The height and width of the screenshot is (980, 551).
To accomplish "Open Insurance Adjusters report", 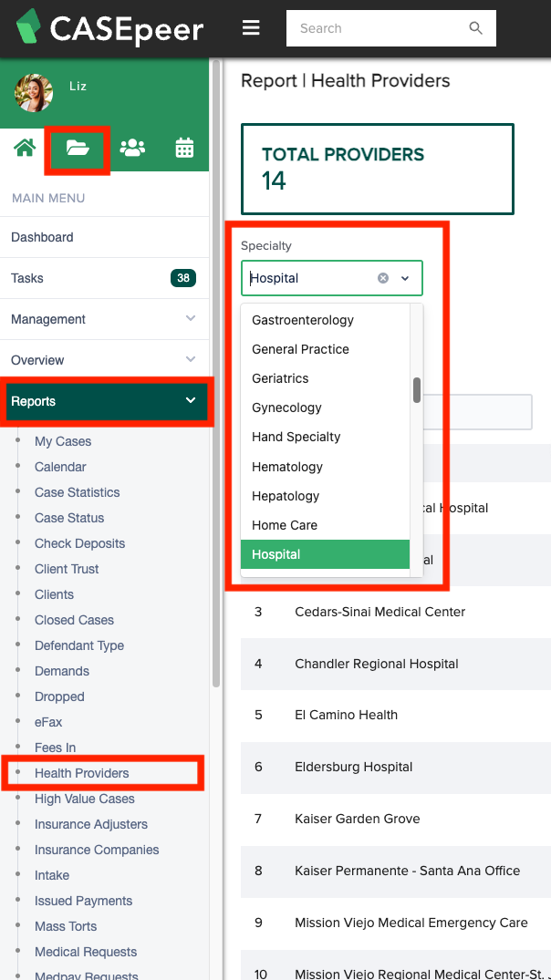I will click(90, 825).
